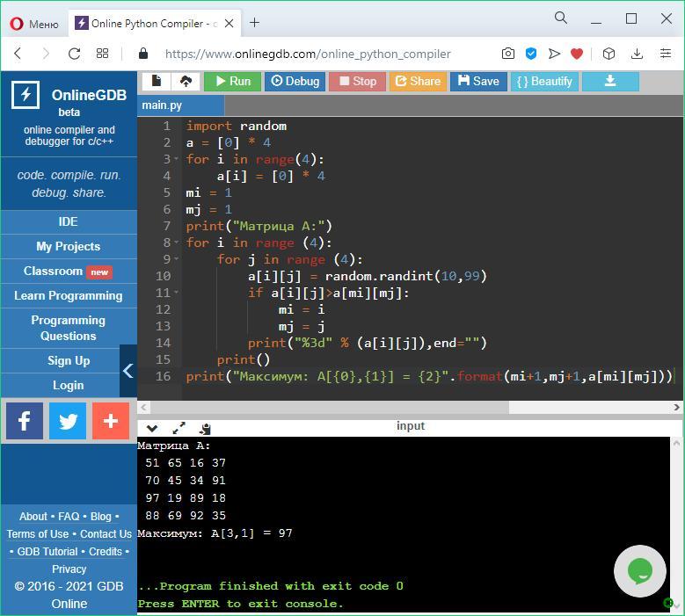685x616 pixels.
Task: Collapse the console with chevron down
Action: tap(152, 428)
